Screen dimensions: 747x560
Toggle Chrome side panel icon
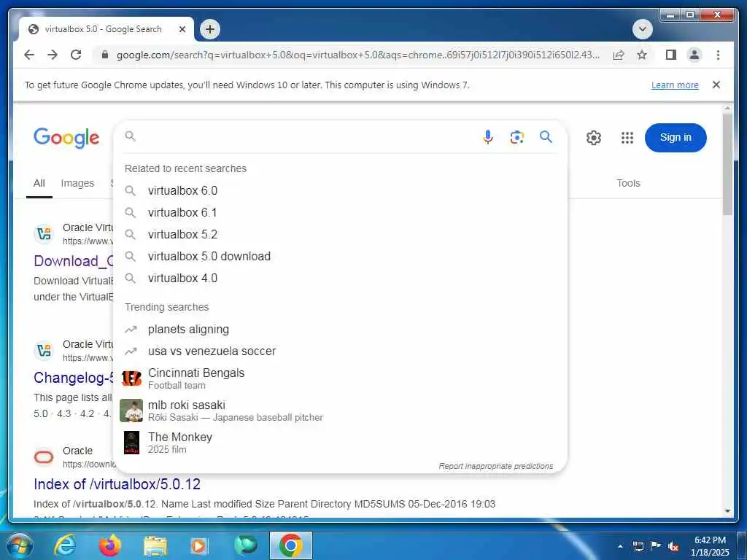pyautogui.click(x=671, y=55)
